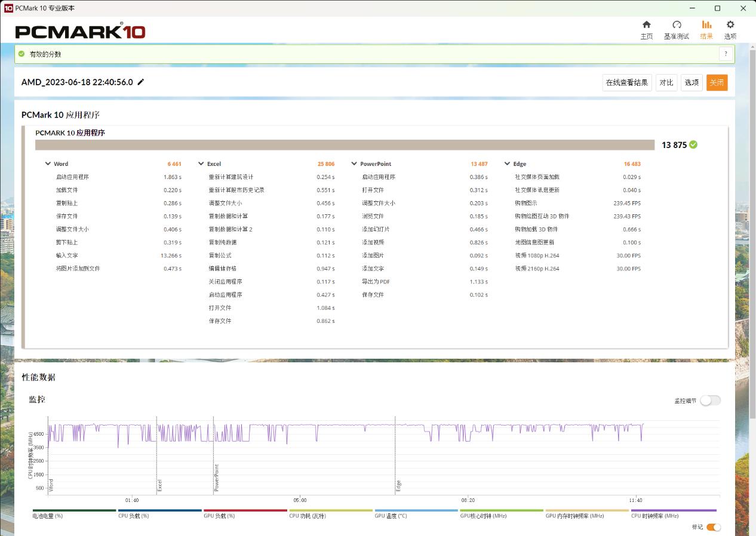The width and height of the screenshot is (756, 536).
Task: Collapse the Excel results section
Action: coord(201,164)
